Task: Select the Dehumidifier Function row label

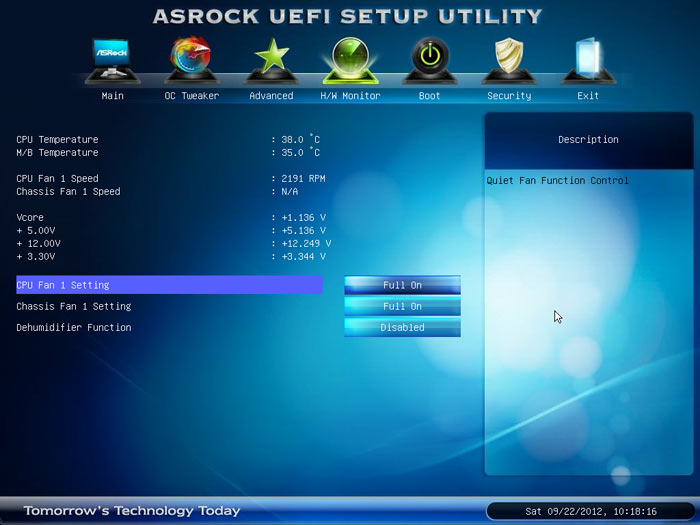Action: pos(74,327)
